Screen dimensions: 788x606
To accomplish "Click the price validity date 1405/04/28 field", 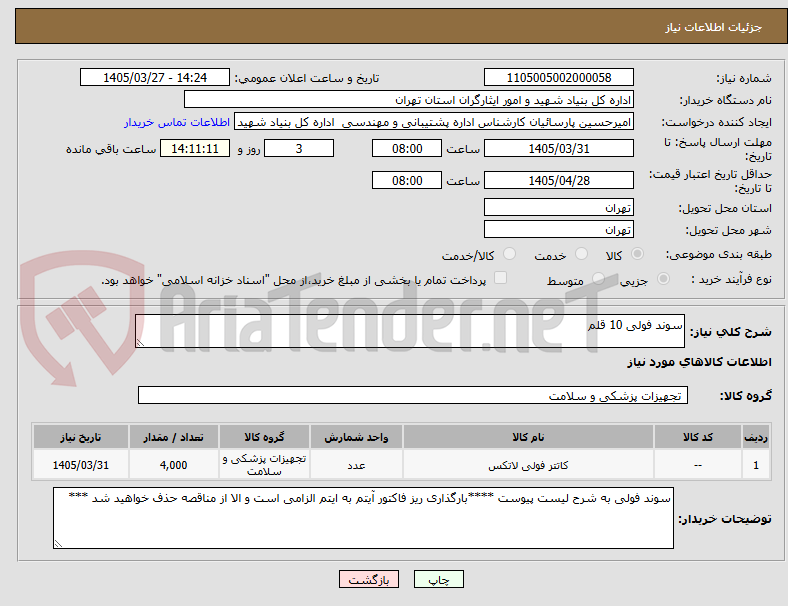I will click(558, 180).
